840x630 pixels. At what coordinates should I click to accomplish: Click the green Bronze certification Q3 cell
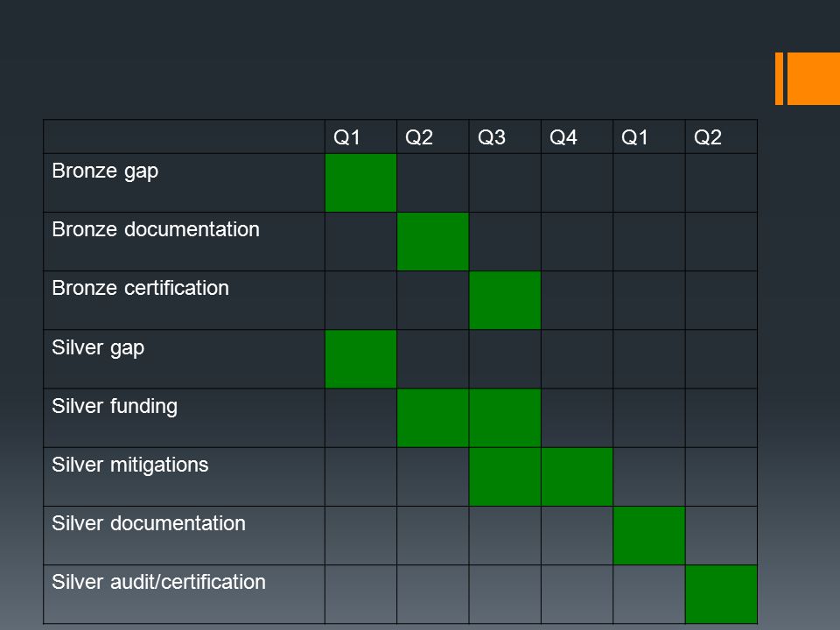click(505, 300)
